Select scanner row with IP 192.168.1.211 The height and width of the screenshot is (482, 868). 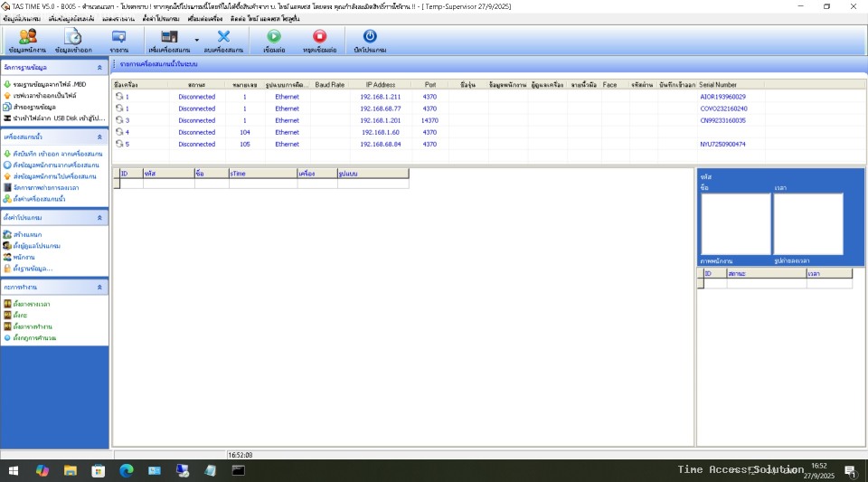[x=380, y=97]
